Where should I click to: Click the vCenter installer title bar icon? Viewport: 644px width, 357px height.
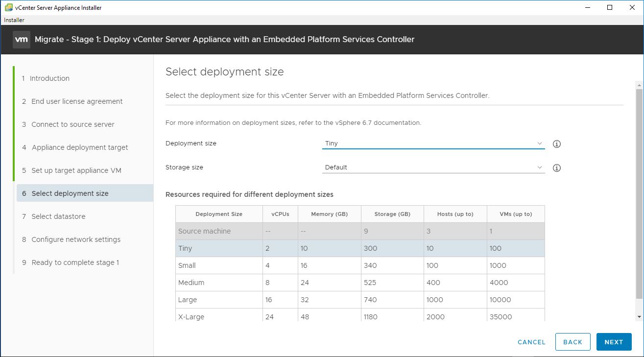(8, 8)
